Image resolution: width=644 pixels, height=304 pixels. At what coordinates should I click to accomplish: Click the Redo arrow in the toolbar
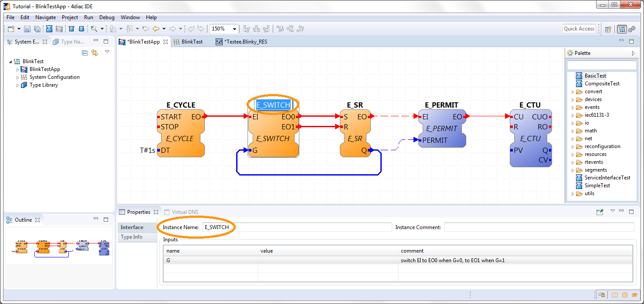click(200, 29)
